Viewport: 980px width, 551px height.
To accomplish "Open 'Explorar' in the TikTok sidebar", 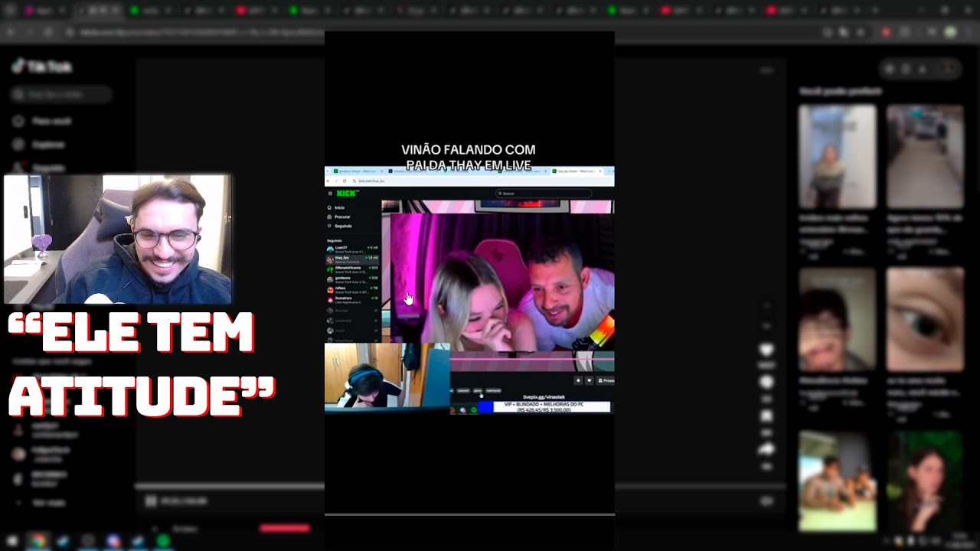I will click(40, 145).
